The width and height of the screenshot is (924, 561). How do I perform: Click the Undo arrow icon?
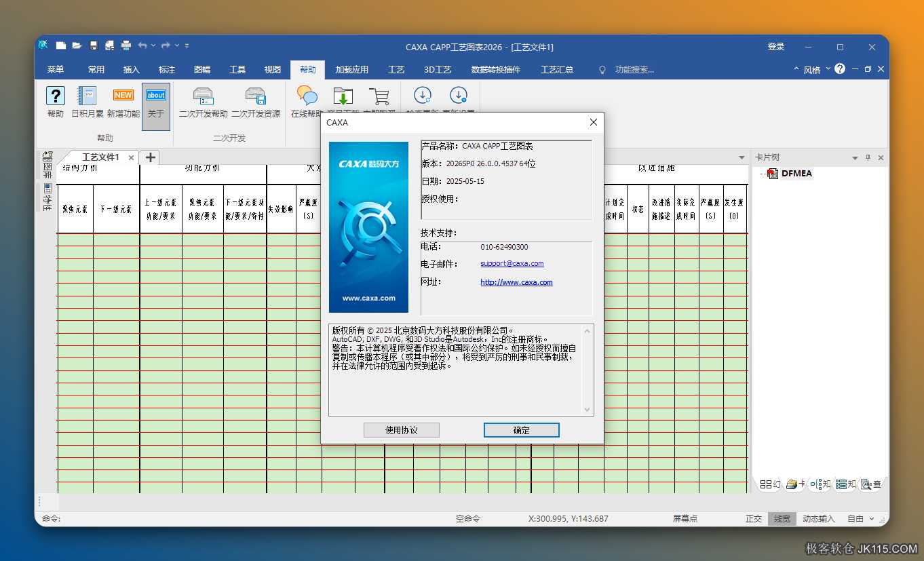pyautogui.click(x=142, y=45)
